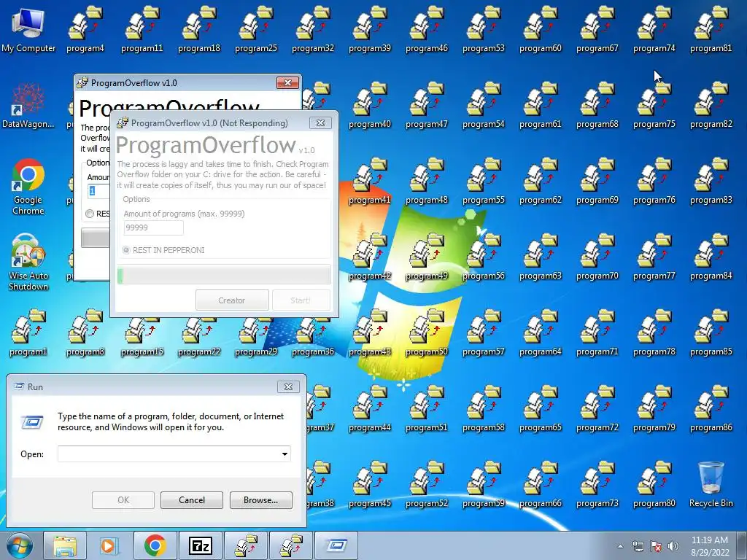Select the program74 desktop icon

[654, 29]
